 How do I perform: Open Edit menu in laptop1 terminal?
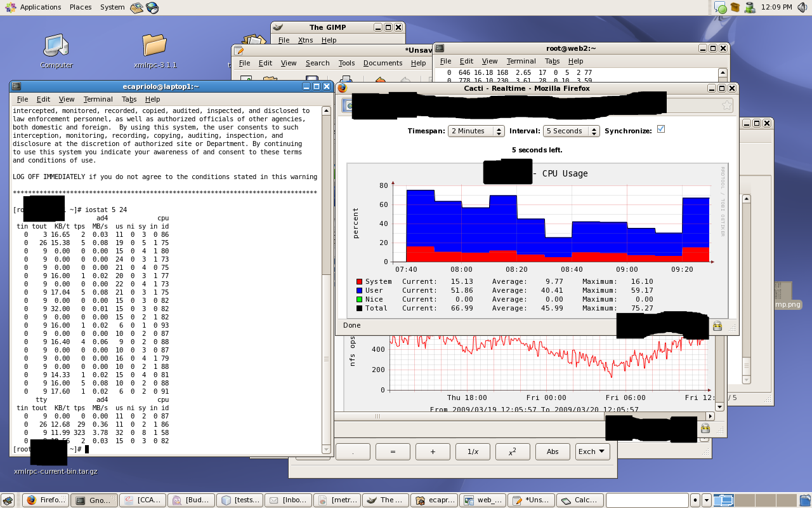coord(43,99)
